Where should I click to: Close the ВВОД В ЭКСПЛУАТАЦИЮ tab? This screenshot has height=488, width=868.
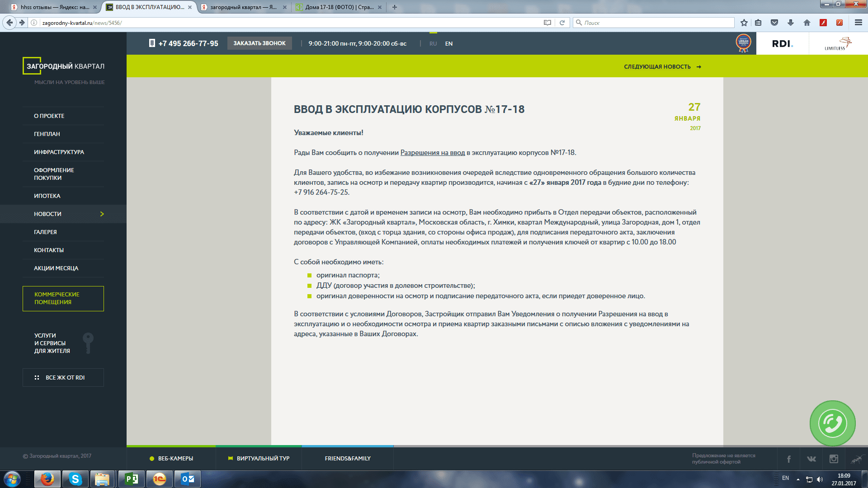190,7
